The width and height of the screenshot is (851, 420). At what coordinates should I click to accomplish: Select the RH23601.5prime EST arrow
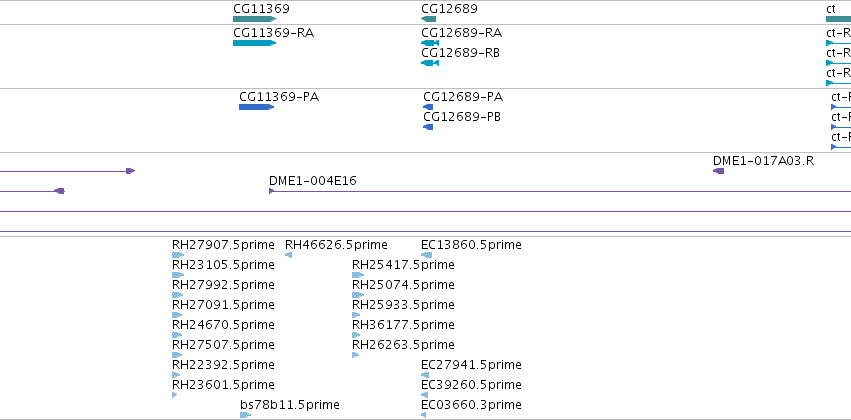pyautogui.click(x=174, y=395)
